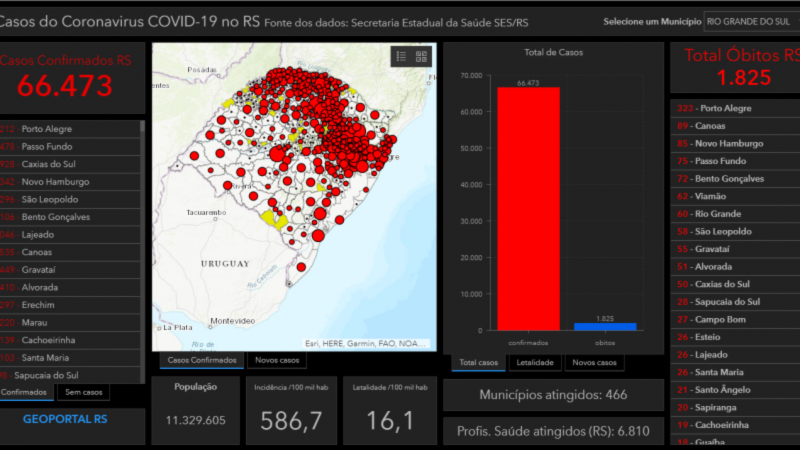Click the confirmed cases list scrollbar
800x450 pixels.
coord(142,251)
